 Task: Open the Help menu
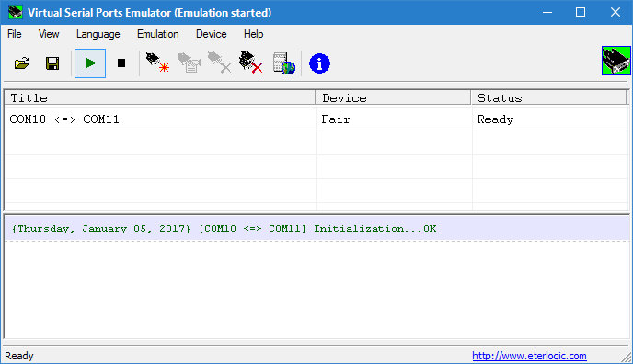tap(254, 34)
